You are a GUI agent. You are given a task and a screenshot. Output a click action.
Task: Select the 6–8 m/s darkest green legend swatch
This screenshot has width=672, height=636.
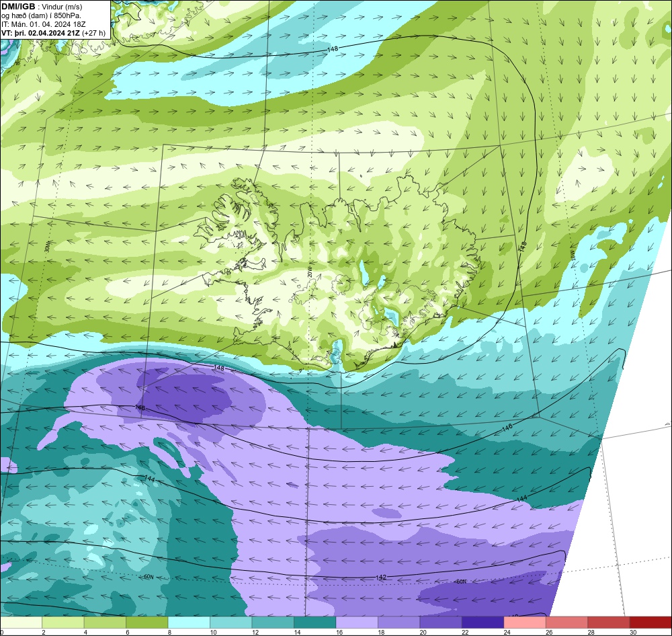coord(147,623)
